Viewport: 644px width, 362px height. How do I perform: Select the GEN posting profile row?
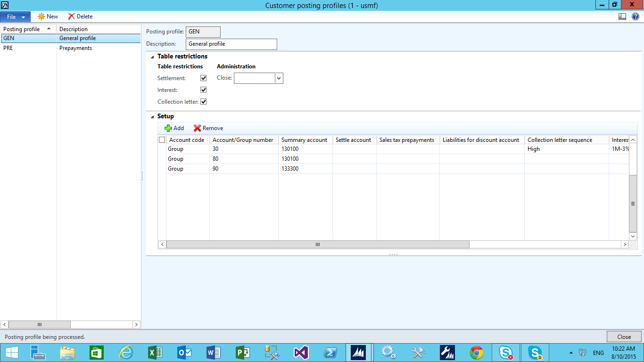coord(70,38)
